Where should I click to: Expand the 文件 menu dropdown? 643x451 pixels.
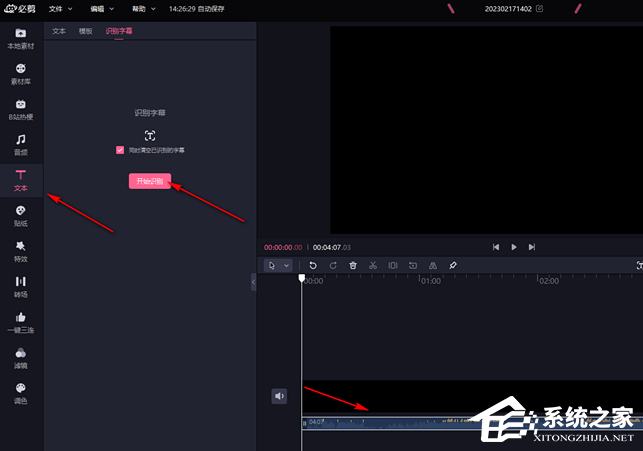(x=60, y=9)
